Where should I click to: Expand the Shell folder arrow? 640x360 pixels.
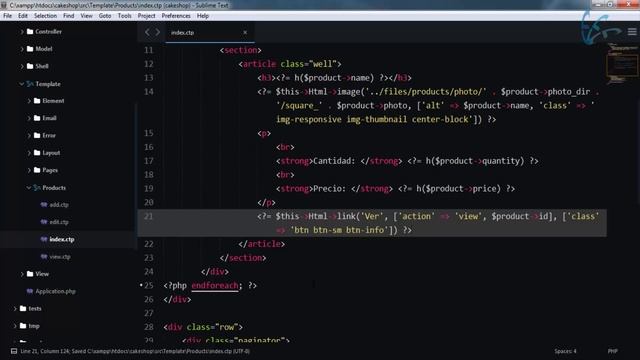tap(22, 66)
